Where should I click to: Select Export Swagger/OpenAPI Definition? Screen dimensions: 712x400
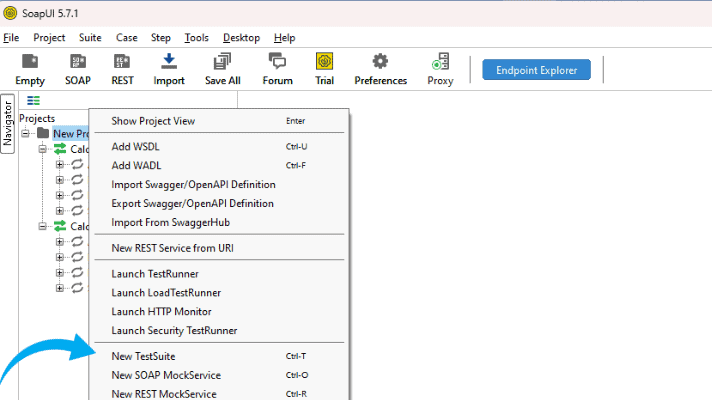(219, 203)
